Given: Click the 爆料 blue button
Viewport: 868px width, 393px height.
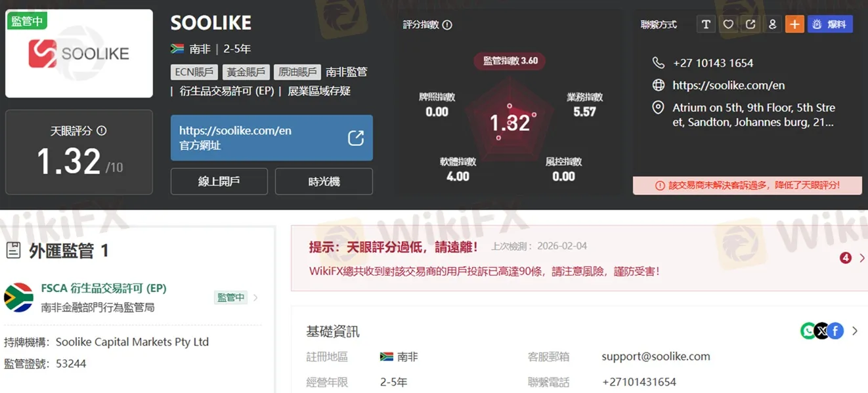Looking at the screenshot, I should (x=830, y=24).
